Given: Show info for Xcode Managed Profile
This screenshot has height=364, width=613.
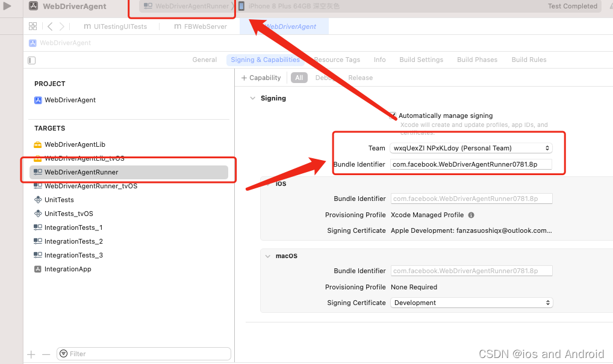Looking at the screenshot, I should click(x=471, y=215).
